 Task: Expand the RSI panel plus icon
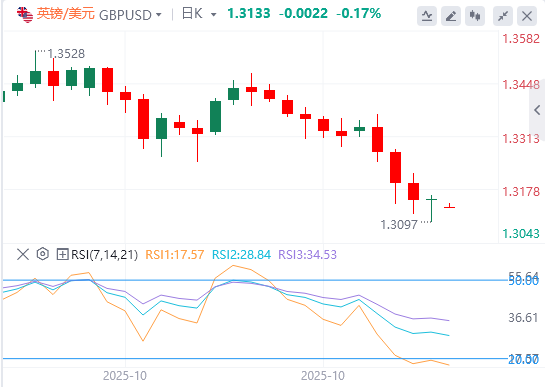62,255
